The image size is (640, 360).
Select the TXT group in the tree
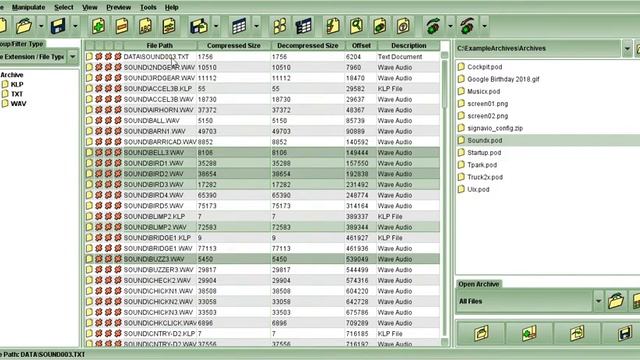[16, 94]
